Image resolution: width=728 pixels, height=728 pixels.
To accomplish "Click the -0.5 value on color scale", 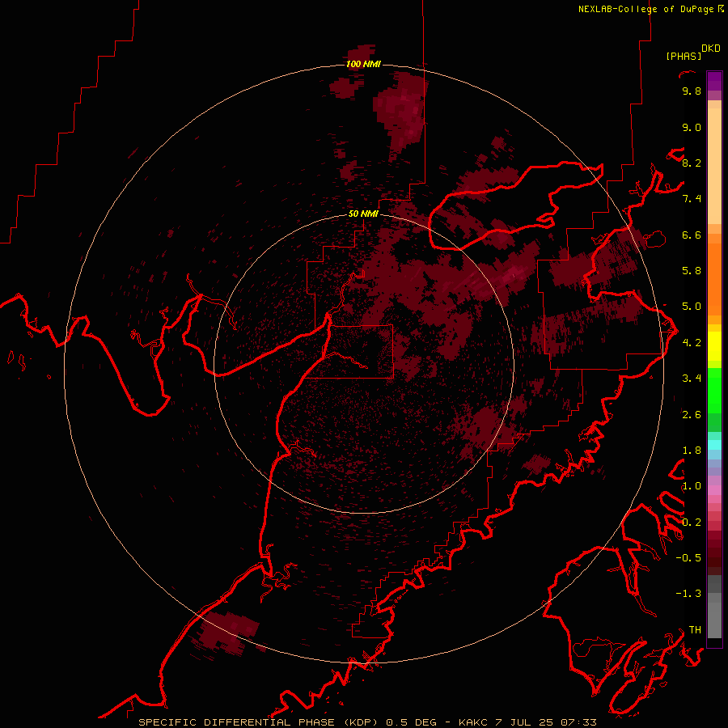I will tap(688, 558).
